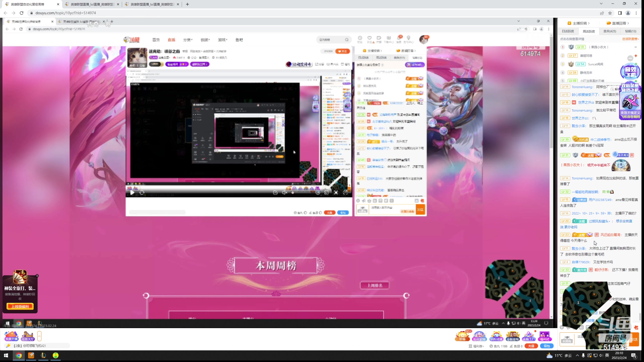The height and width of the screenshot is (362, 644).
Task: Launch League of Legends from taskbar
Action: click(x=43, y=355)
